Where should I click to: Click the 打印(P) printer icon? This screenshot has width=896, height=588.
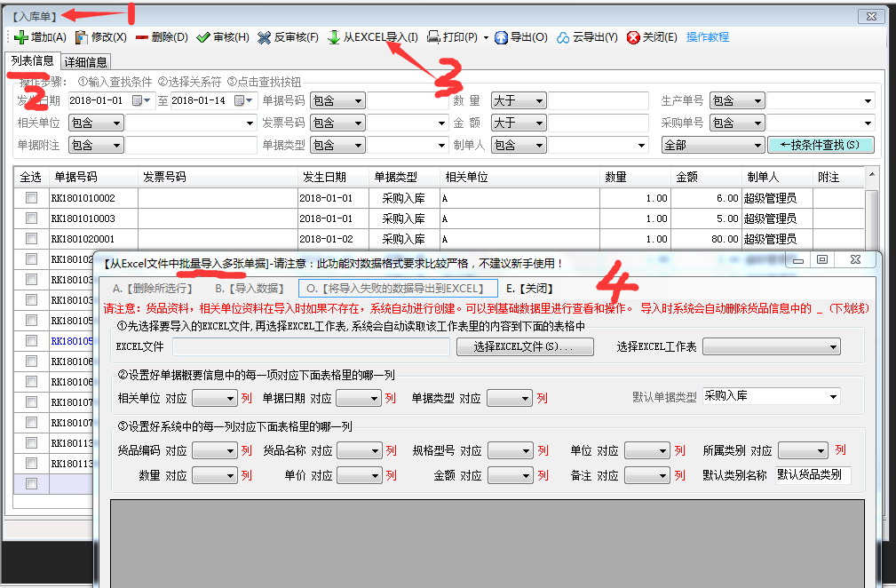433,37
